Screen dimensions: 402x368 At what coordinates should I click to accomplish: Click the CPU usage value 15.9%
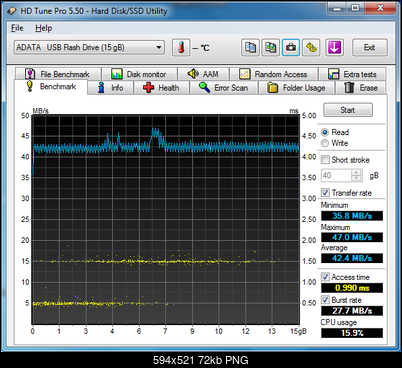tap(352, 333)
